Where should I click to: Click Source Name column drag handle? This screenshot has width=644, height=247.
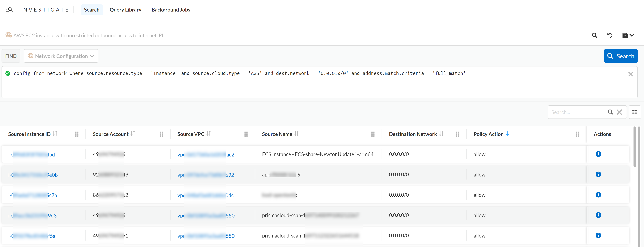point(373,134)
